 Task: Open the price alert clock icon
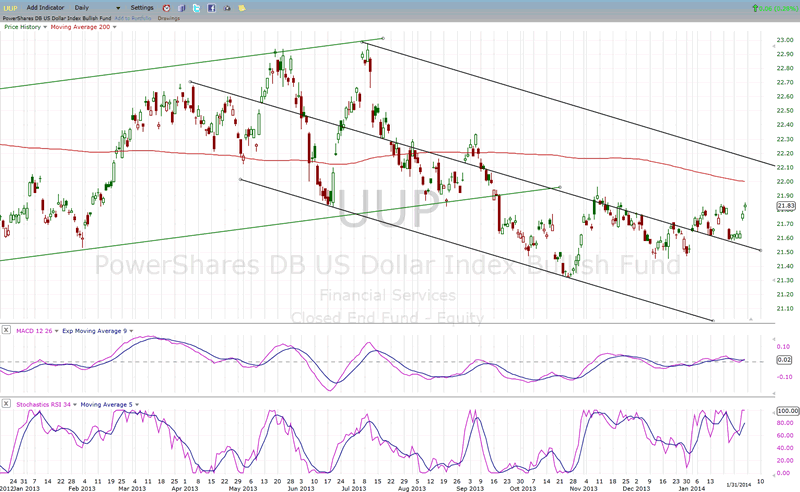click(166, 8)
